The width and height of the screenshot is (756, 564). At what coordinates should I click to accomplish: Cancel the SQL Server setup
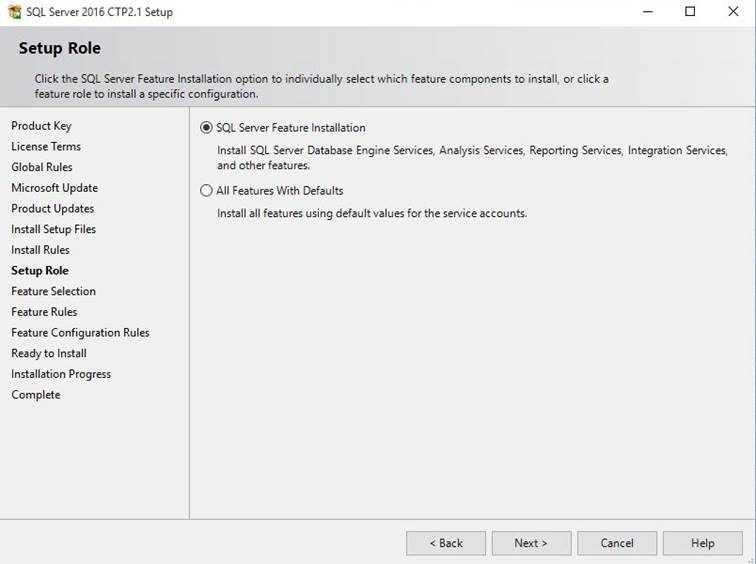(617, 543)
